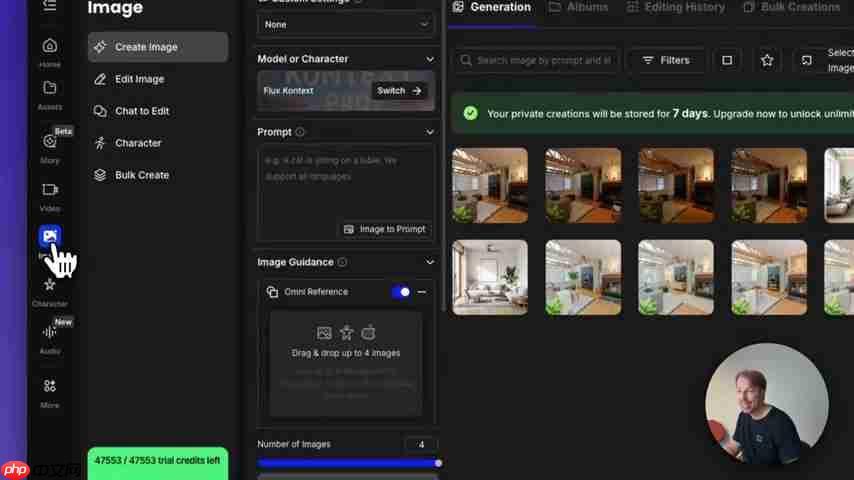The width and height of the screenshot is (854, 480).
Task: Switch to the Generation tab
Action: point(492,8)
